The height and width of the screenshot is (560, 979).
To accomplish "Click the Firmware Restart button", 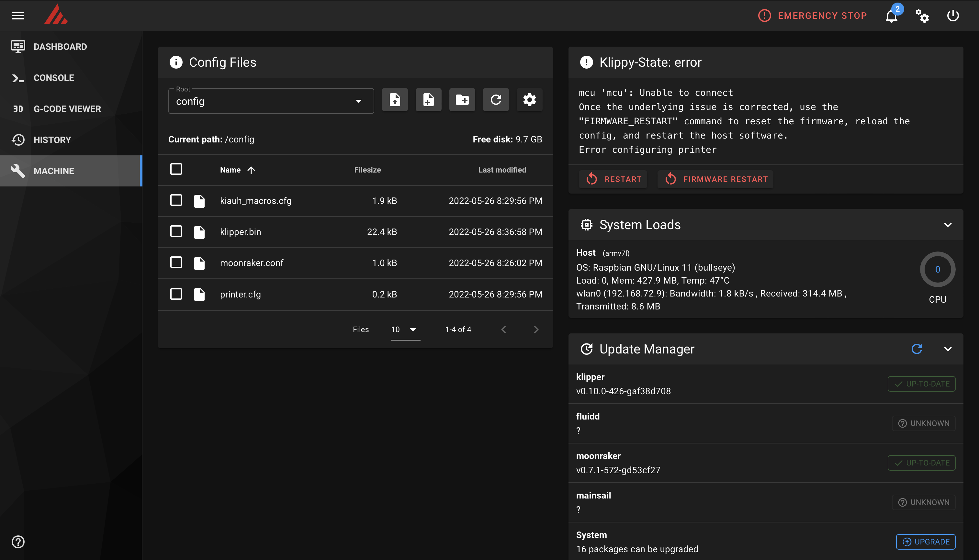I will coord(715,179).
